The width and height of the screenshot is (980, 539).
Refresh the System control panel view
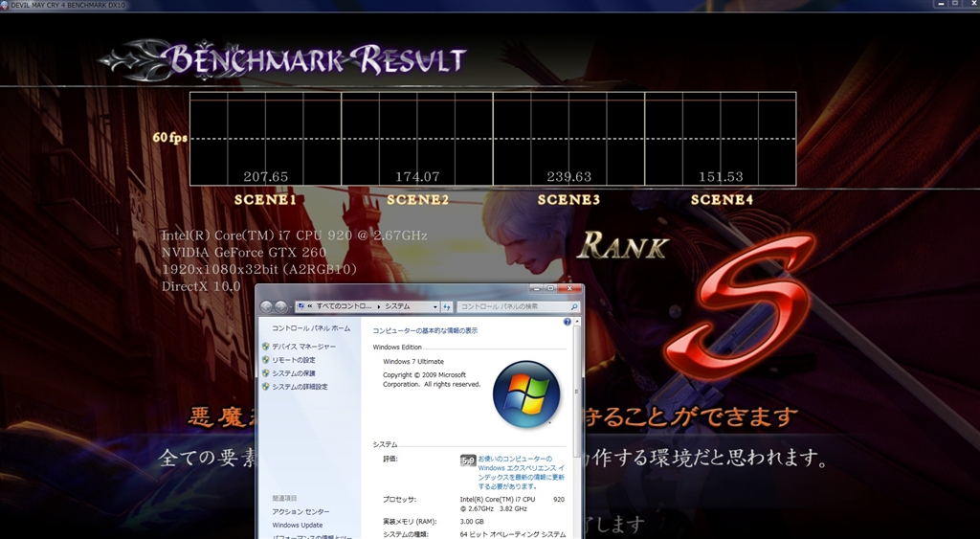coord(447,306)
